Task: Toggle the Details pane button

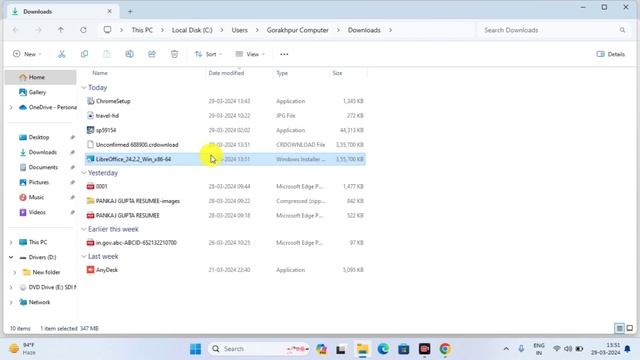Action: pos(611,54)
